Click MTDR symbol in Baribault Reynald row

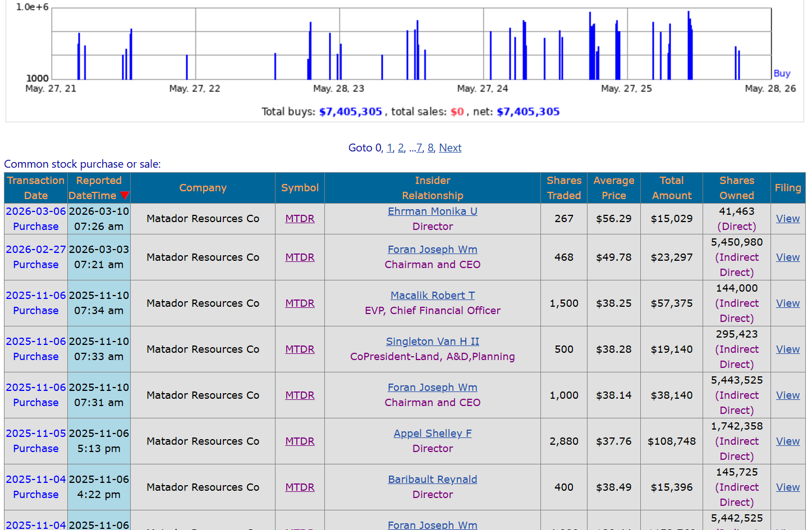300,487
